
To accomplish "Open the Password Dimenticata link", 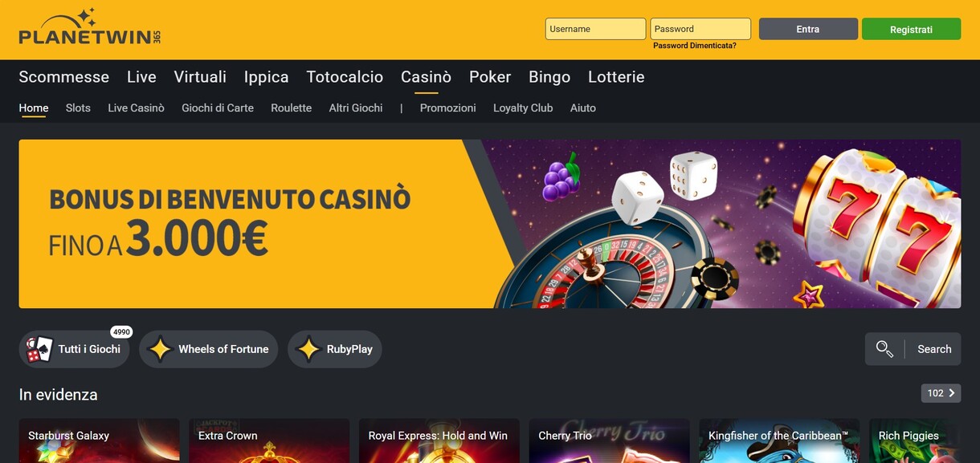I will point(695,46).
